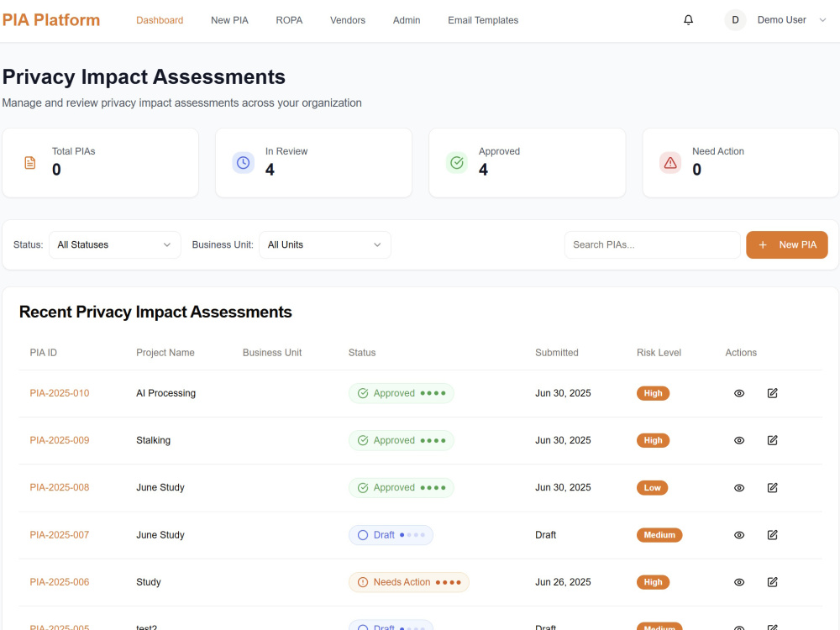
Task: Click the Business Unit column header
Action: point(272,353)
